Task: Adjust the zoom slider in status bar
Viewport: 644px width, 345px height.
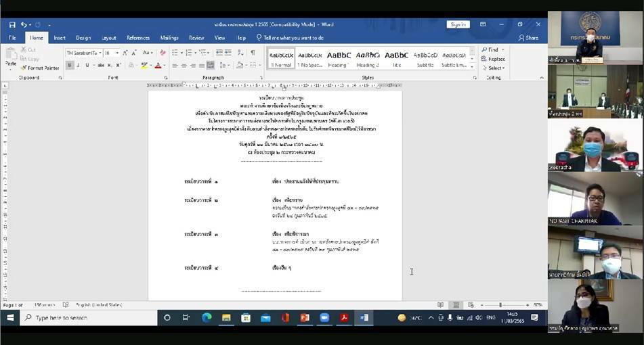Action: [x=500, y=305]
